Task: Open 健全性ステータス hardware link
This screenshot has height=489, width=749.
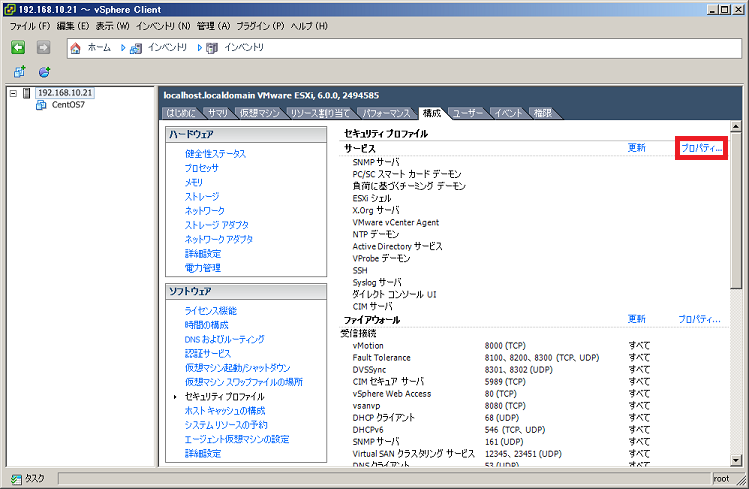Action: [x=215, y=154]
